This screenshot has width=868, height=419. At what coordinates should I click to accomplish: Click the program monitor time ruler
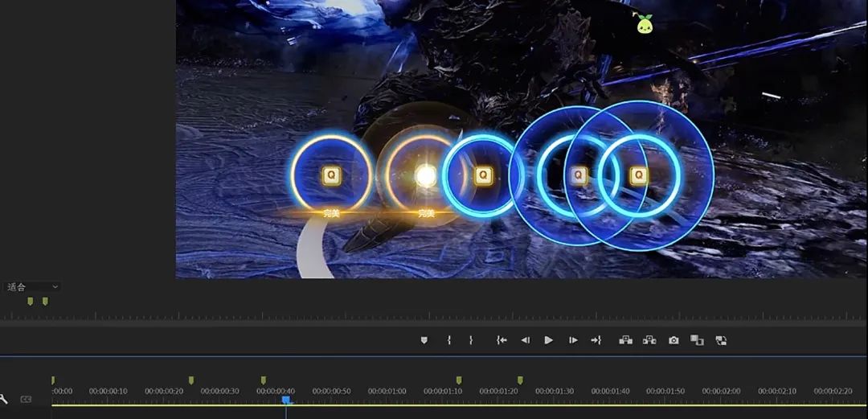pyautogui.click(x=434, y=316)
